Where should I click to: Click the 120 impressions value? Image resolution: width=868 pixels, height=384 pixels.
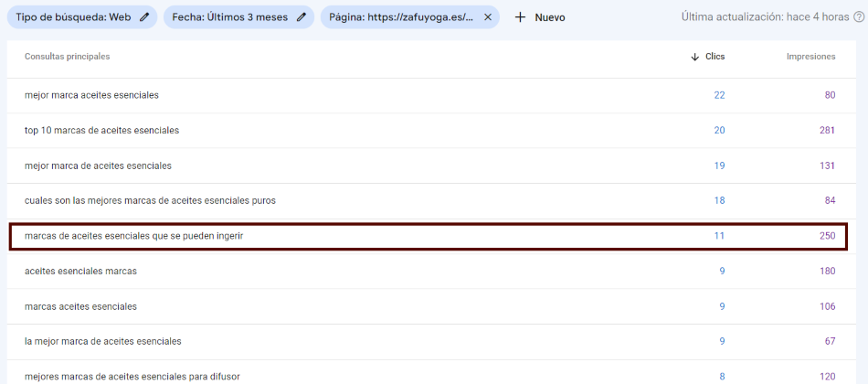coord(828,377)
